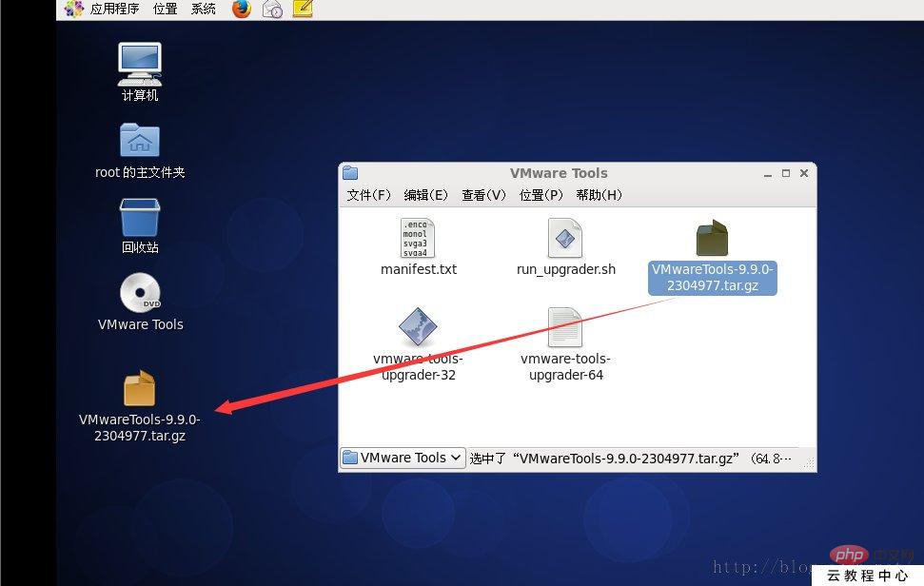Select manifest.txt file icon

click(x=418, y=238)
